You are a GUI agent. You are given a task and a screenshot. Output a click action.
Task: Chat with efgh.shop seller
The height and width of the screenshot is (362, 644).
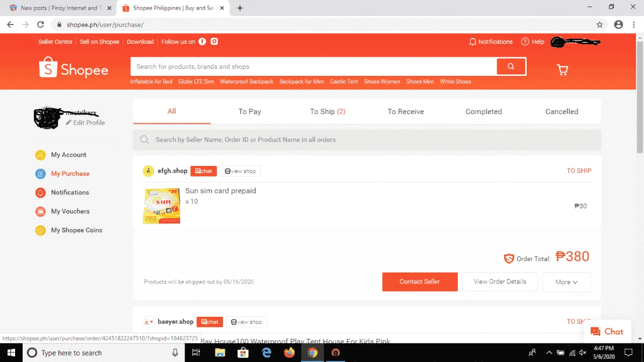(x=203, y=171)
